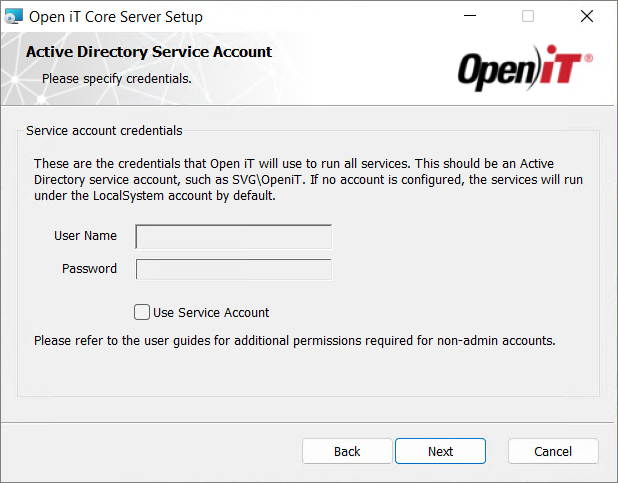Click the note about non-admin account permissions

click(295, 340)
